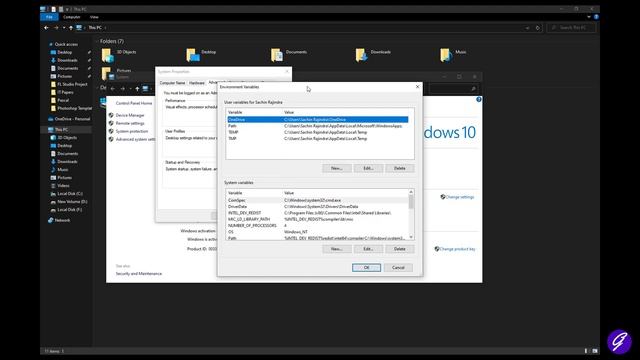Click system variables scrollbar down arrow
The width and height of the screenshot is (640, 360).
pyautogui.click(x=411, y=237)
